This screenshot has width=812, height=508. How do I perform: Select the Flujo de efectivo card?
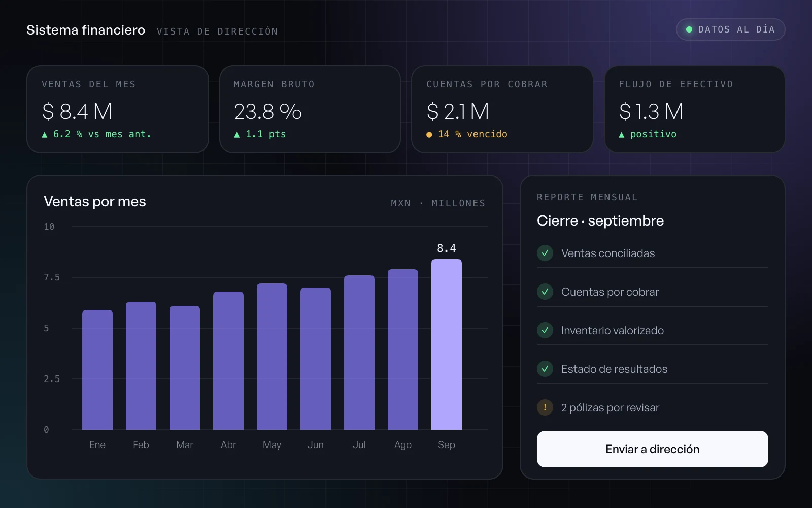pyautogui.click(x=695, y=109)
